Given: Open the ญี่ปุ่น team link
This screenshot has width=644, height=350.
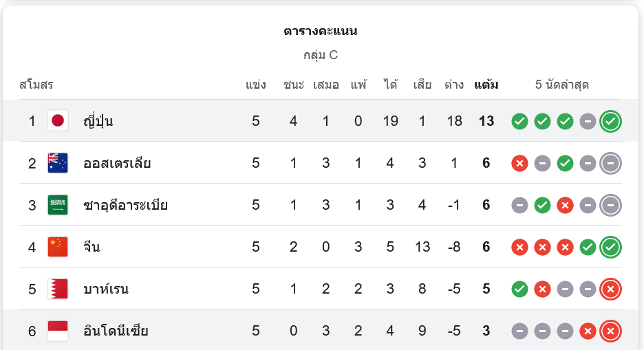Looking at the screenshot, I should point(98,122).
